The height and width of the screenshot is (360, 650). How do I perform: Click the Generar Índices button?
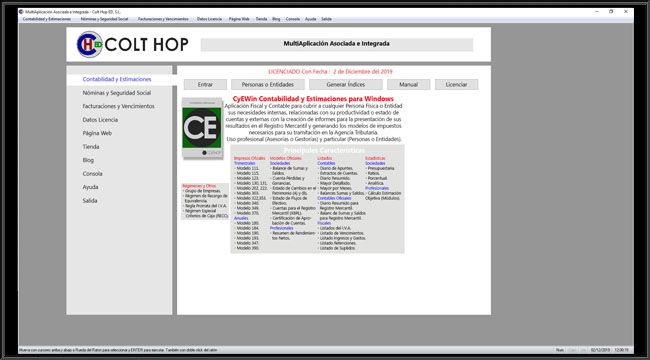346,85
